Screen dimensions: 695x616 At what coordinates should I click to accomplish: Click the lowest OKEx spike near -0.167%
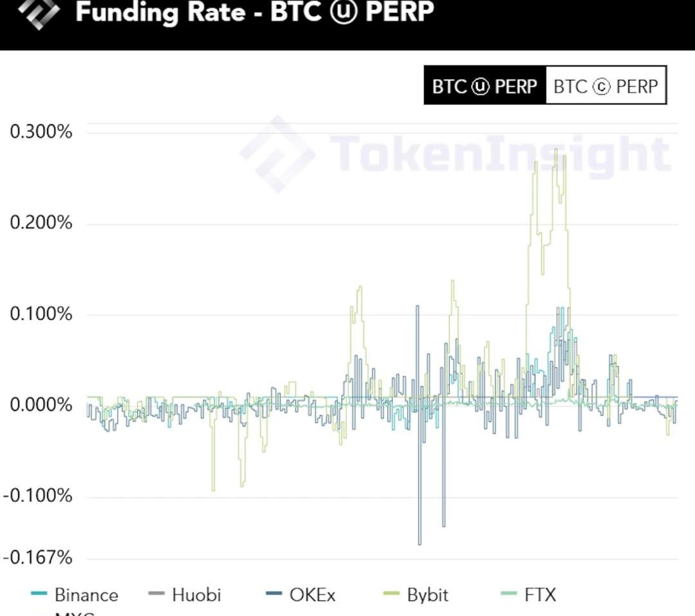tap(420, 543)
